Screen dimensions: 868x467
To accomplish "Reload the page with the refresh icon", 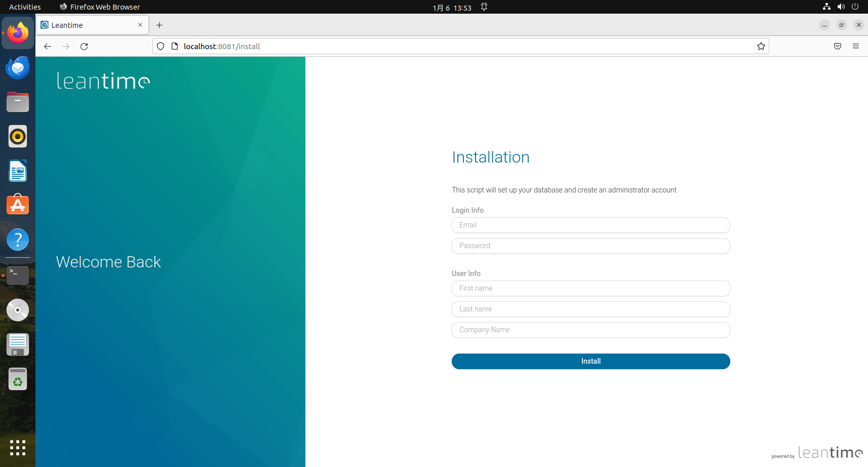I will pos(84,46).
